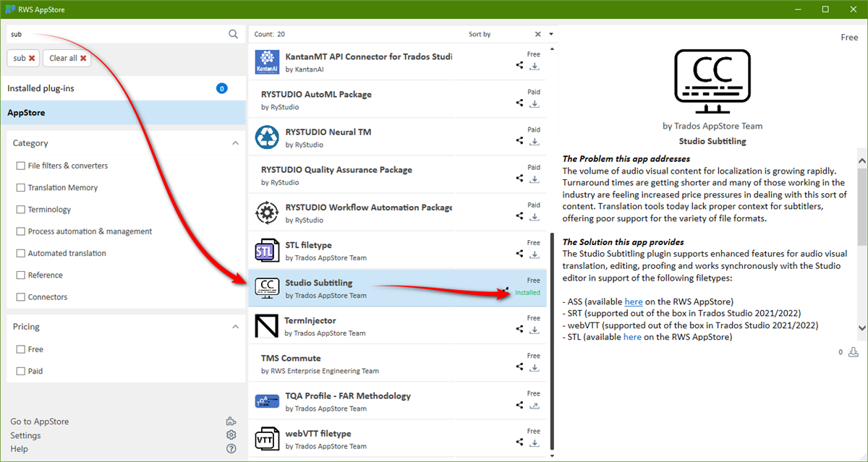868x462 pixels.
Task: Collapse the Pricing section
Action: tap(235, 327)
